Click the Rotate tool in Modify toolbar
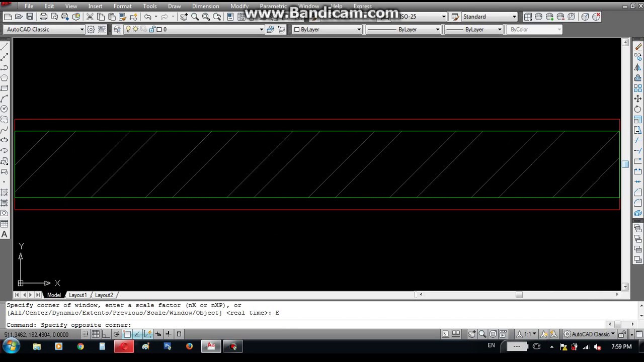This screenshot has height=362, width=644. pos(638,109)
